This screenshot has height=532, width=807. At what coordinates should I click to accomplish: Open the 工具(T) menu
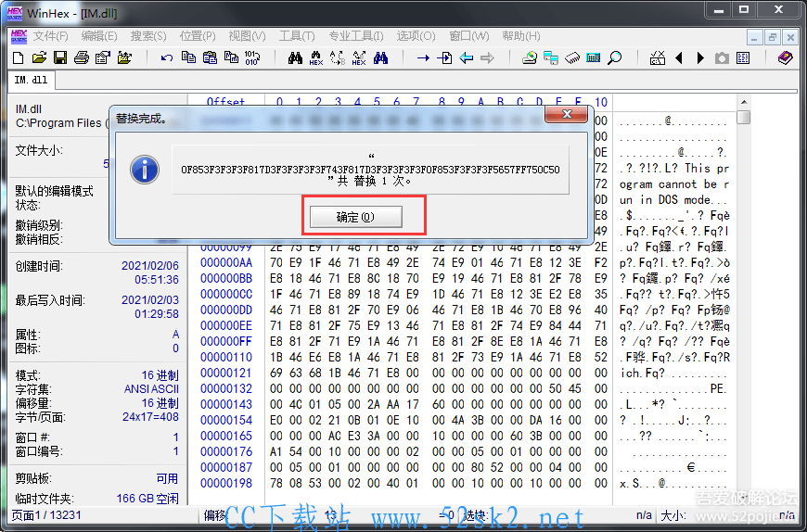297,36
